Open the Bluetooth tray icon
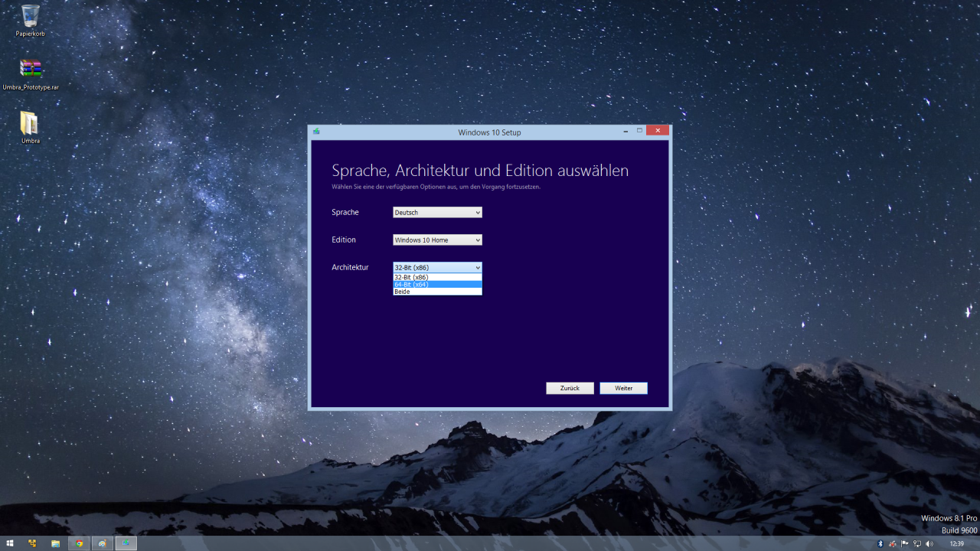This screenshot has height=551, width=980. coord(880,543)
